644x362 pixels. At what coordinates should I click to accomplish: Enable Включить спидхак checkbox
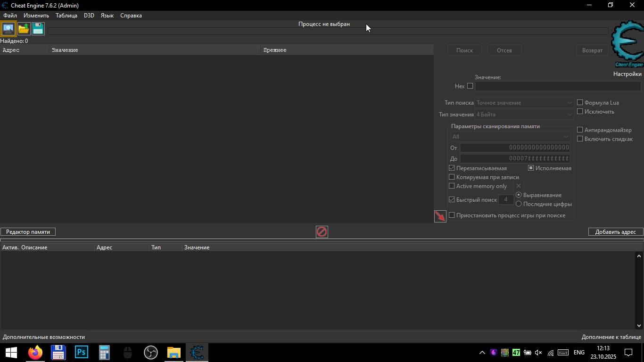pos(580,139)
